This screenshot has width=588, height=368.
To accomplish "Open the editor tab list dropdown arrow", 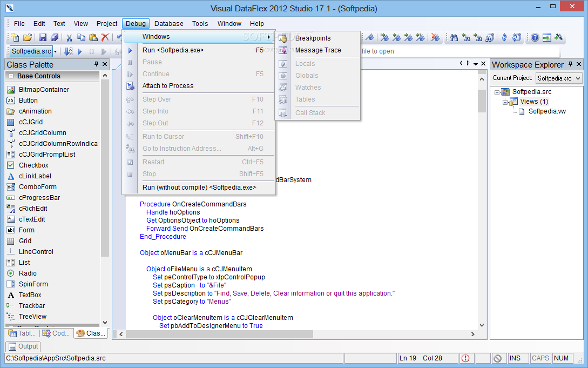I will point(476,64).
